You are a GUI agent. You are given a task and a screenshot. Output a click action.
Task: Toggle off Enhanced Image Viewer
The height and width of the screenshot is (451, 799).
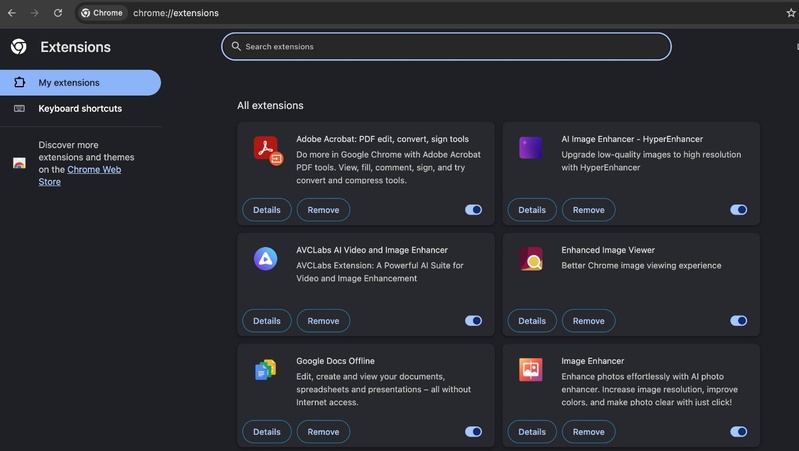(x=738, y=321)
